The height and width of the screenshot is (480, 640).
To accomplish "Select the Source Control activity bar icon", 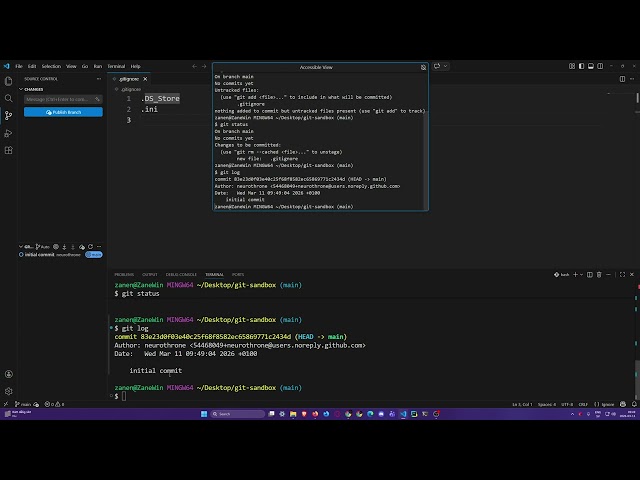I will 8,116.
